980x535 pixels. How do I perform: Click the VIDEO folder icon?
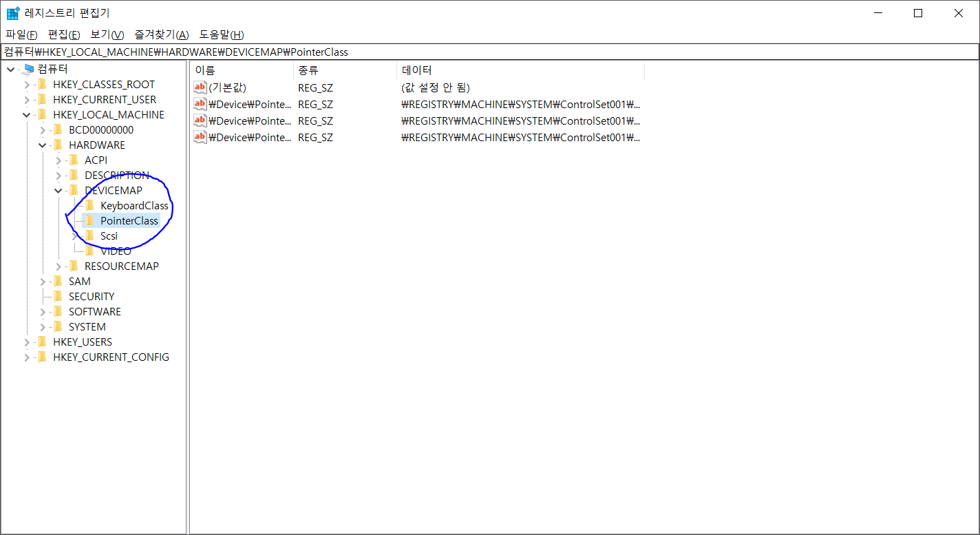click(89, 251)
